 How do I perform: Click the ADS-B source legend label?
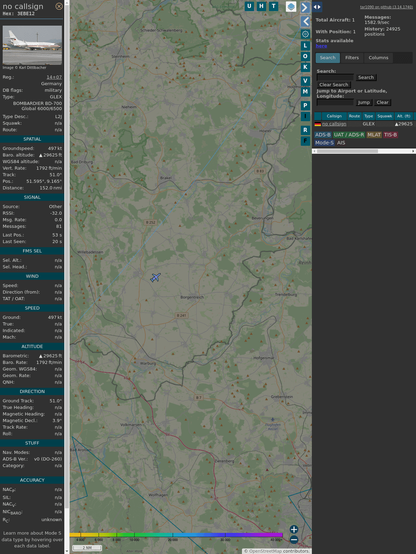(x=323, y=135)
